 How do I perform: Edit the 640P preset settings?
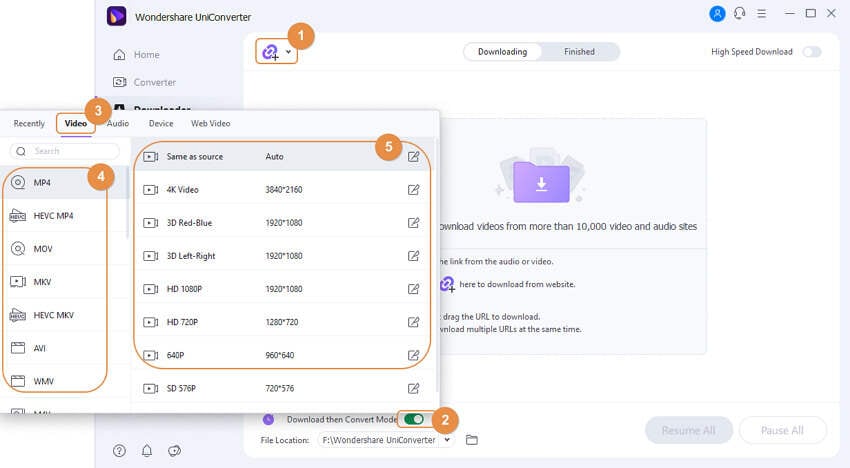(413, 355)
